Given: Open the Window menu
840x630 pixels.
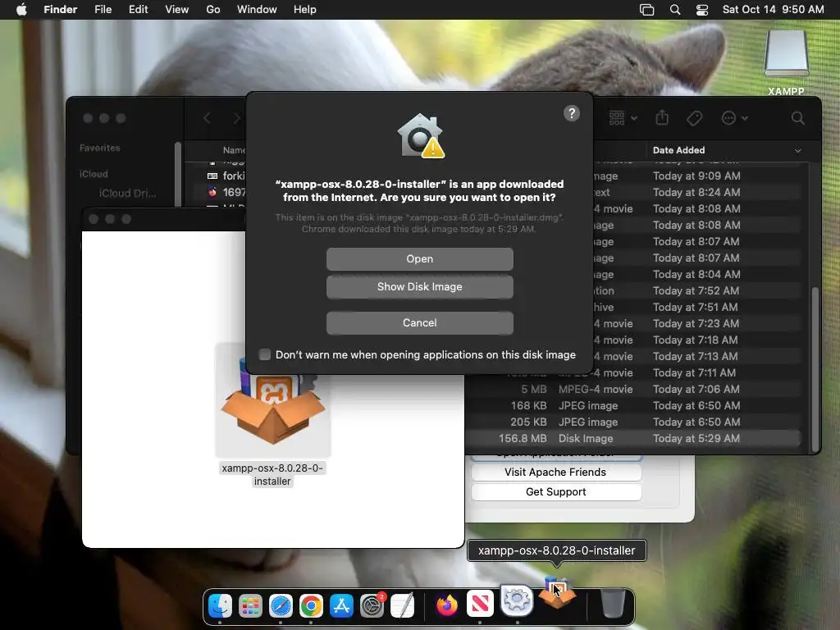Looking at the screenshot, I should (x=257, y=10).
